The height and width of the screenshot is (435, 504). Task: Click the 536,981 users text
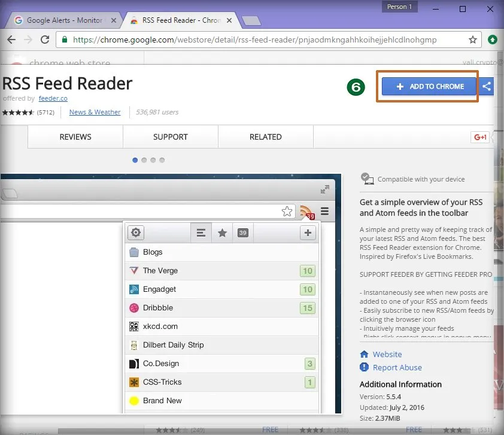point(157,112)
